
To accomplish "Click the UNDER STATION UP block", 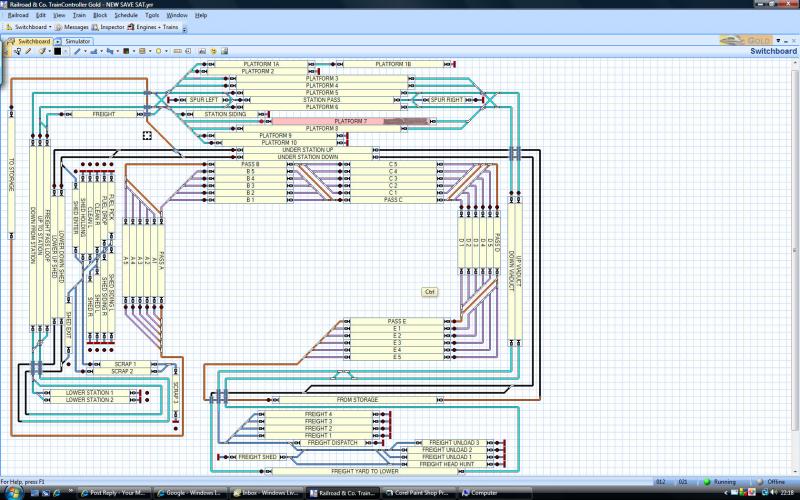I will point(308,150).
